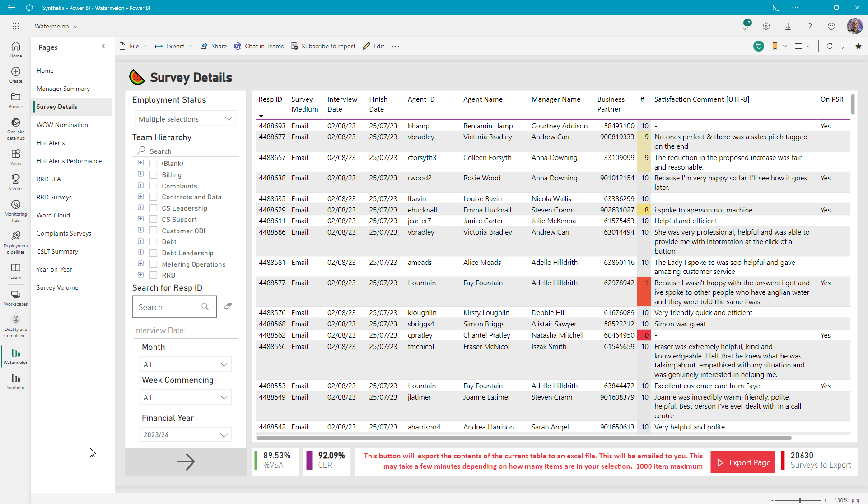Enable the RRD hierarchy checkbox
This screenshot has height=504, width=868.
(154, 275)
